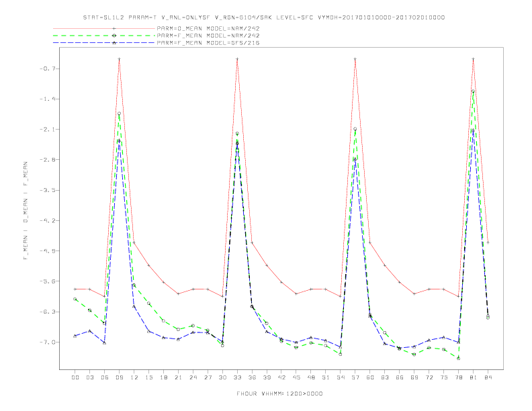
Task: Select legend text 'PARM=O_MEAN MODEL=NAM/242'
Action: (x=208, y=28)
